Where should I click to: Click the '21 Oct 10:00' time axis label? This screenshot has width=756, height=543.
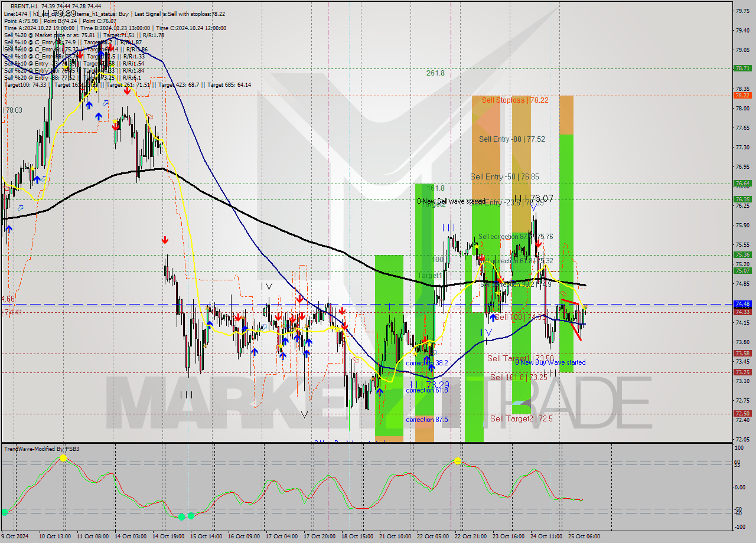pyautogui.click(x=395, y=537)
